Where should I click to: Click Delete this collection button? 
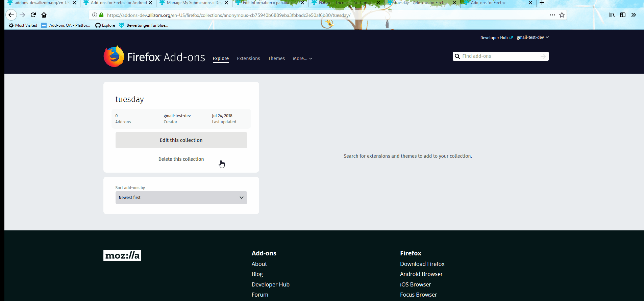(181, 159)
